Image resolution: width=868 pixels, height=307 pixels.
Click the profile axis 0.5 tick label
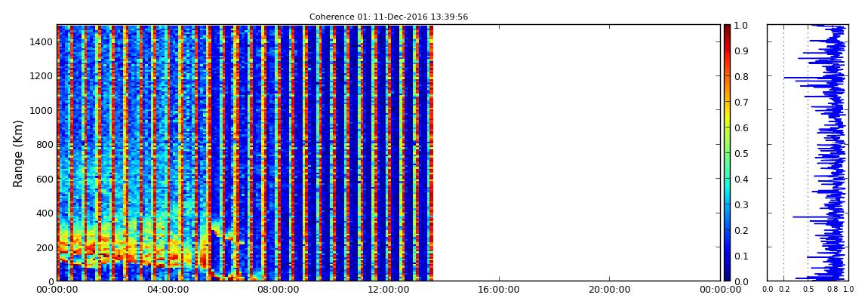point(808,290)
